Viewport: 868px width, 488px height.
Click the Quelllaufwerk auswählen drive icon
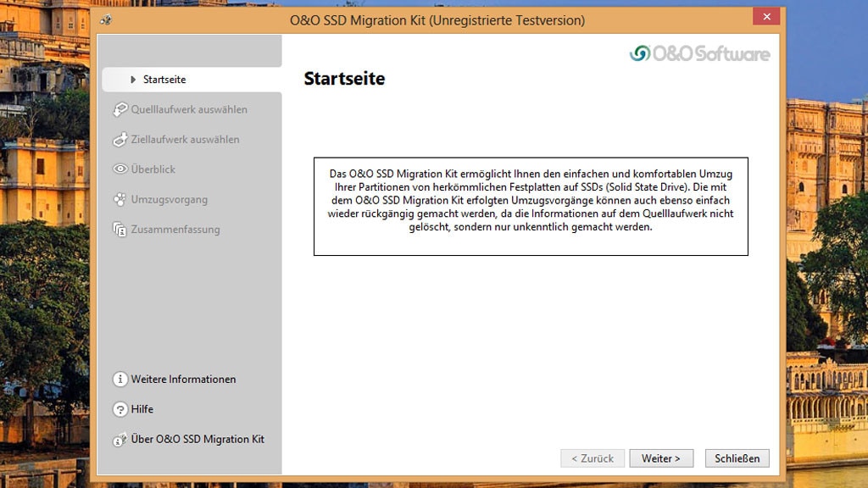tap(120, 109)
